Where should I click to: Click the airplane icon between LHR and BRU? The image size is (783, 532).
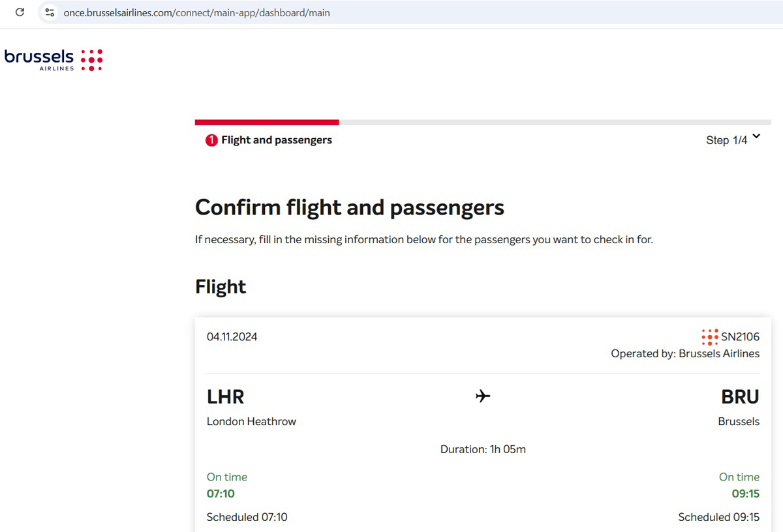[483, 396]
